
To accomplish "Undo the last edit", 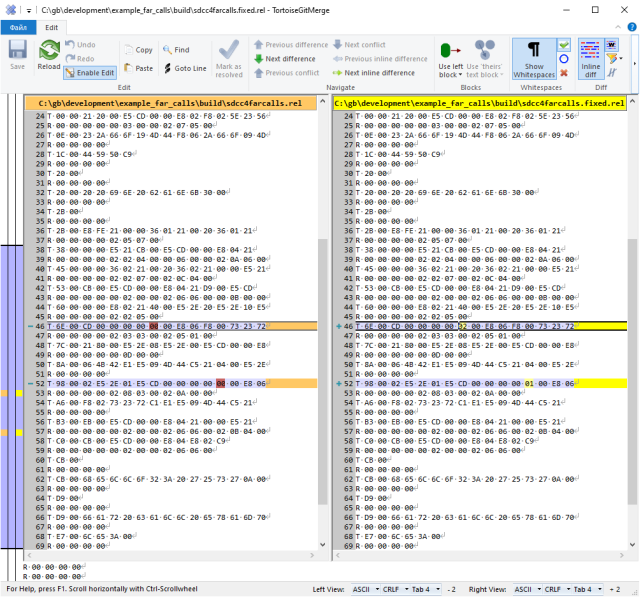I will point(80,44).
